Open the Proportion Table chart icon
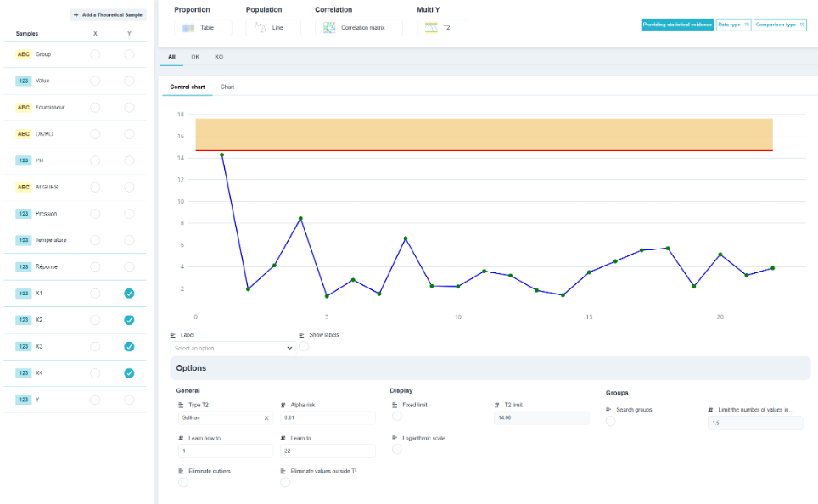The image size is (818, 504). click(x=188, y=28)
